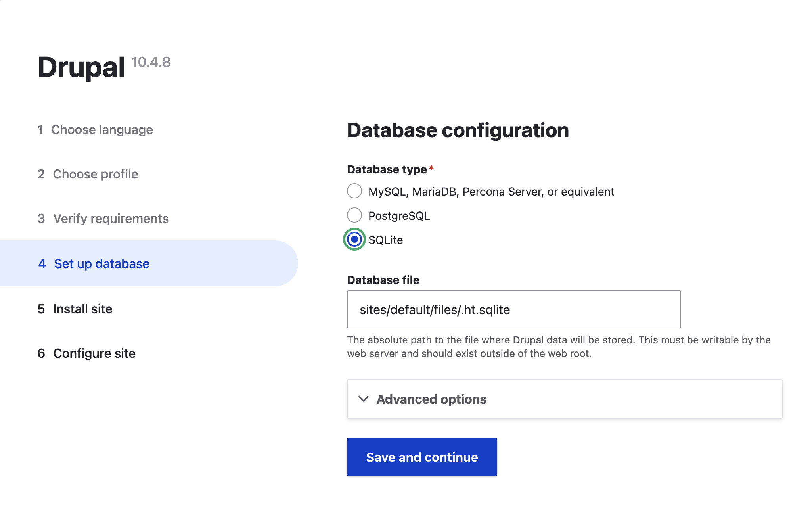The width and height of the screenshot is (812, 518).
Task: Click the Database type label
Action: [x=387, y=169]
